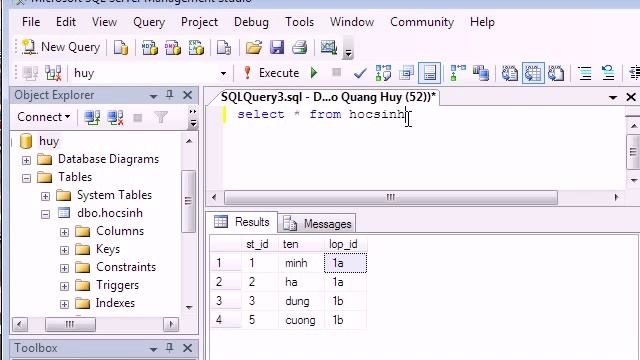Click Object Explorer horizontal scrollbar thumb
Viewport: 640px width, 360px height.
coord(70,324)
